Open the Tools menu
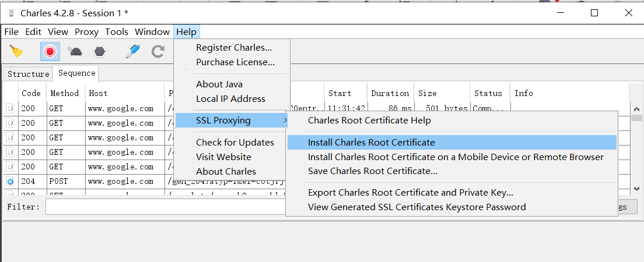The height and width of the screenshot is (262, 644). (117, 31)
